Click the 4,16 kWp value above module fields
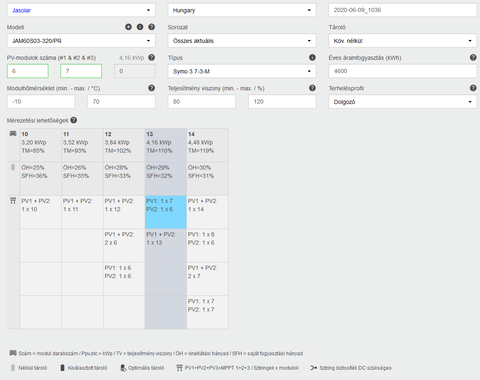This screenshot has width=480, height=380. click(131, 58)
